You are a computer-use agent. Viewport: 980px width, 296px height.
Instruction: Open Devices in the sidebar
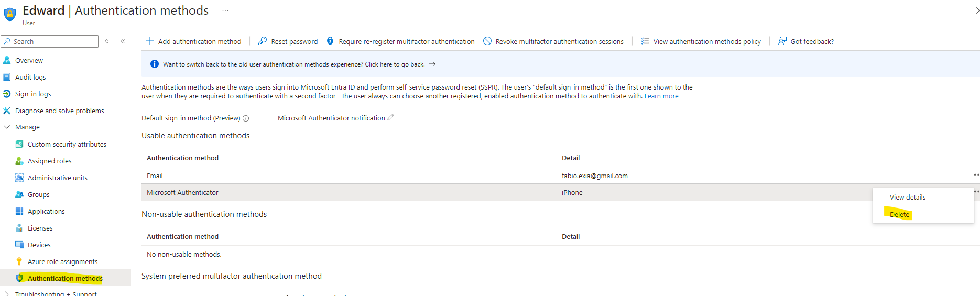click(x=39, y=245)
